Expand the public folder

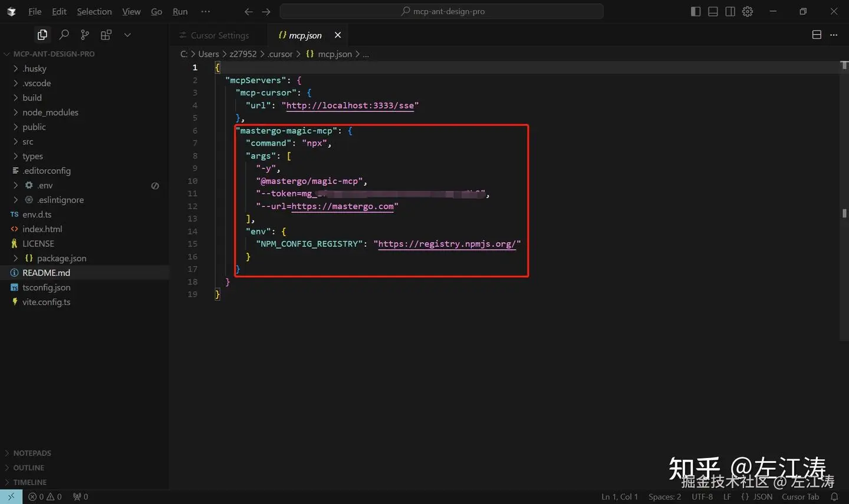tap(84, 127)
